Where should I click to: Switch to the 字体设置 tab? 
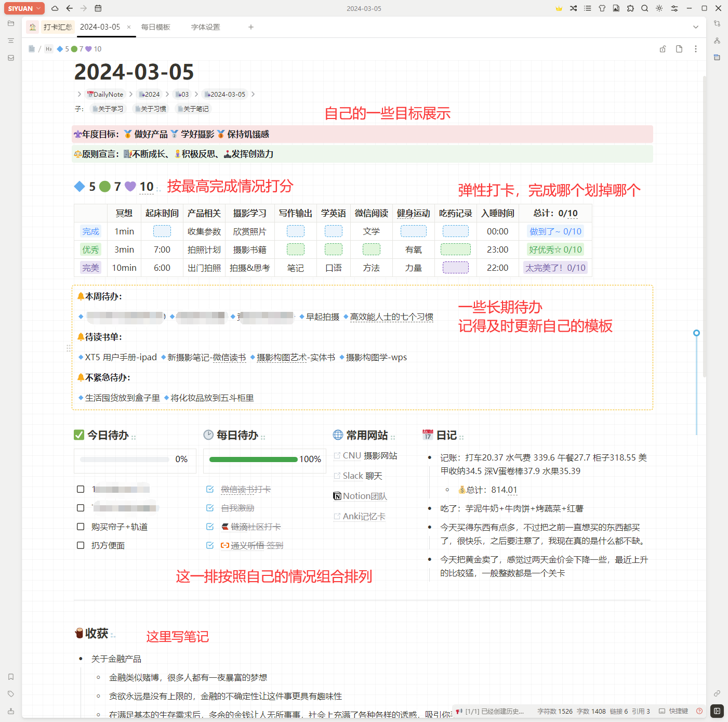pos(206,27)
